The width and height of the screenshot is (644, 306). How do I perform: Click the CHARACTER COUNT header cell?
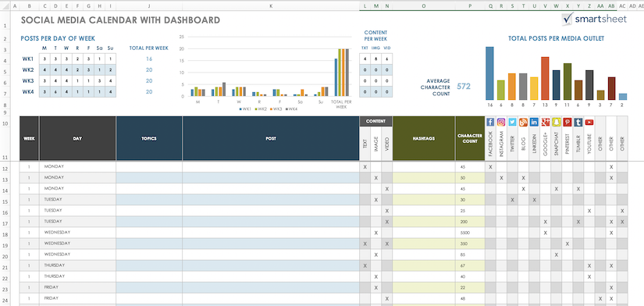click(470, 138)
